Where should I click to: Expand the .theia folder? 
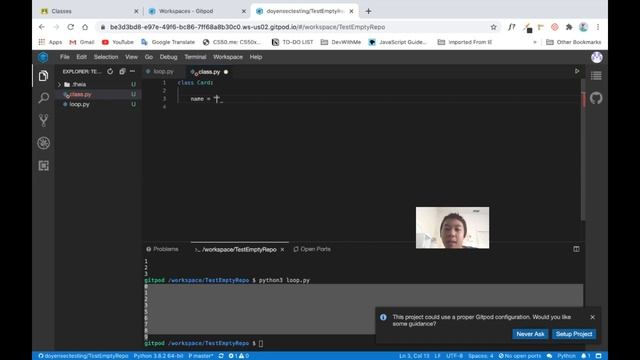pyautogui.click(x=79, y=84)
